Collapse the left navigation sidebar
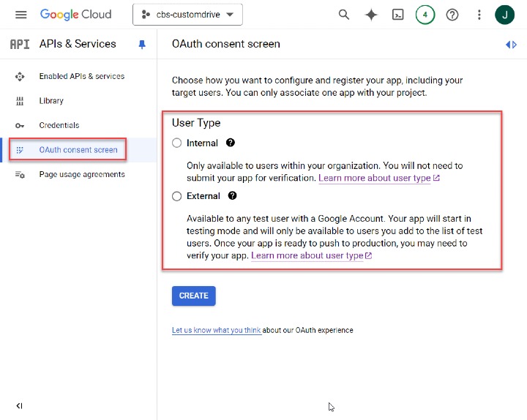 [20, 406]
